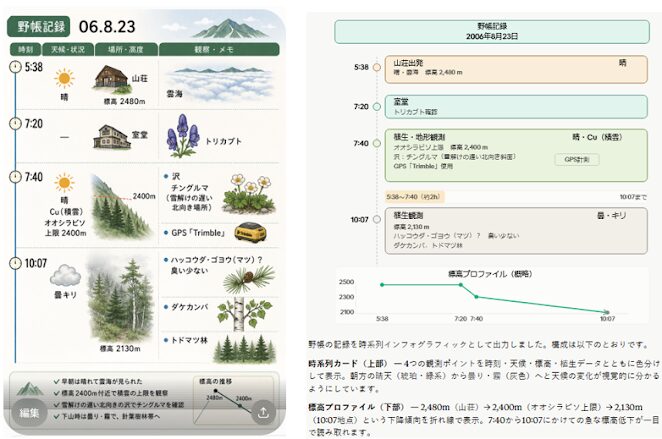Viewport: 662px width, 439px height.
Task: Open the 10:07 植生観測 gray card
Action: [516, 230]
